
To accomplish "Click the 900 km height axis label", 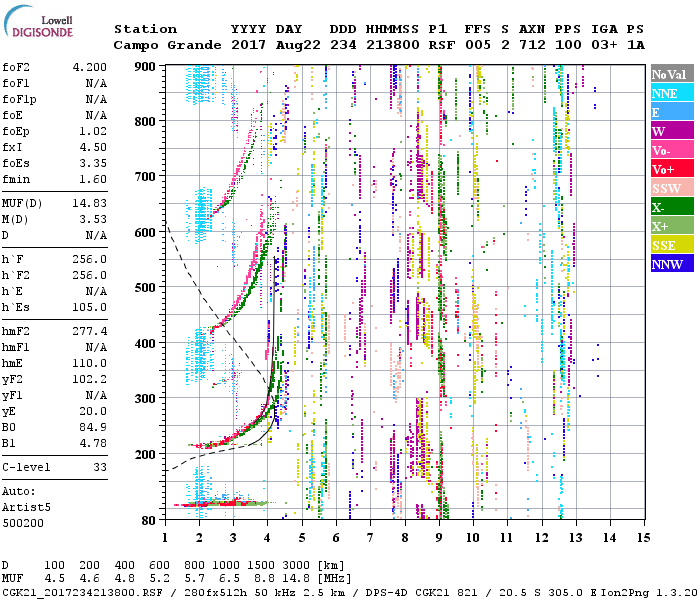I will tap(148, 66).
